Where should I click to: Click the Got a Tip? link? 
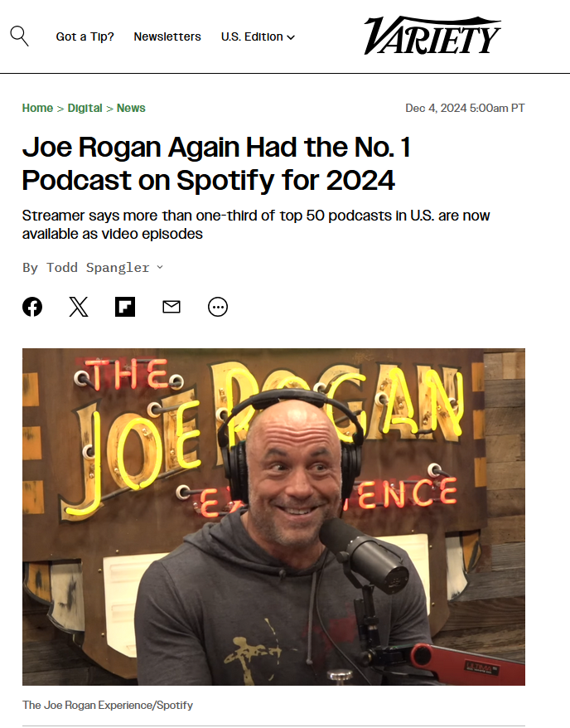tap(85, 36)
